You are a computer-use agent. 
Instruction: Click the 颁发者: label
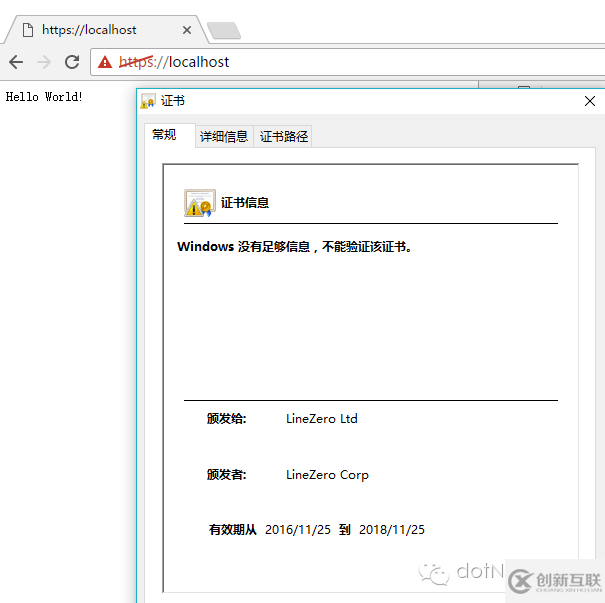coord(226,475)
